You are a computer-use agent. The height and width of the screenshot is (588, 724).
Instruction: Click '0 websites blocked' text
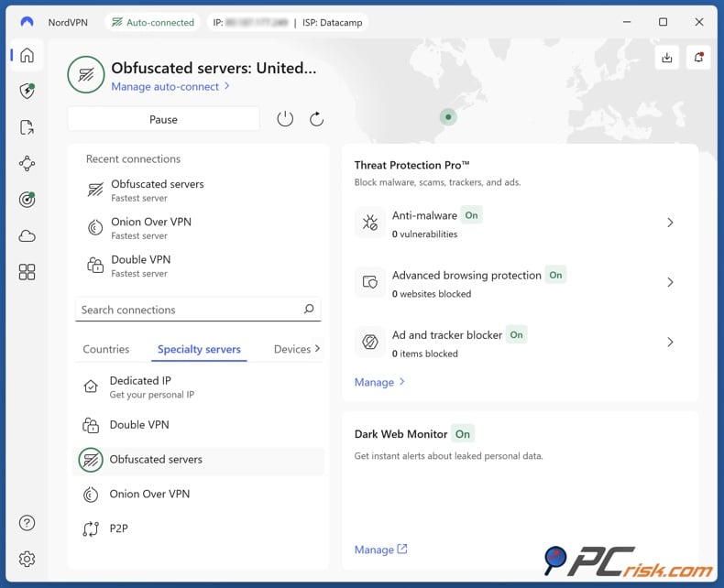[x=432, y=293]
